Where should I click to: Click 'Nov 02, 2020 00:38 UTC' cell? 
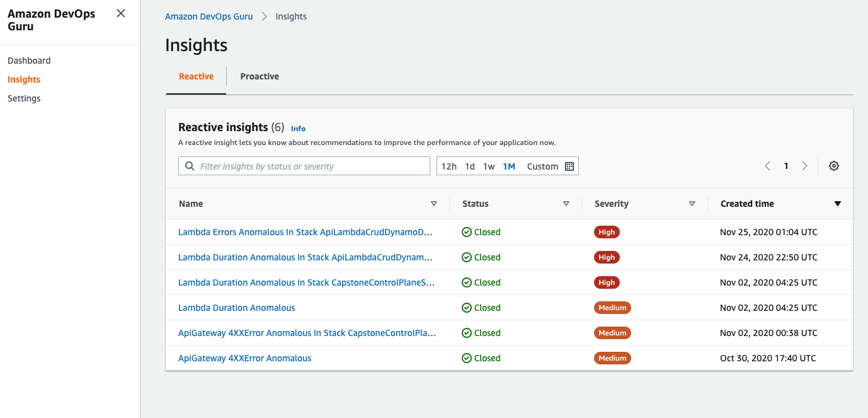(768, 333)
